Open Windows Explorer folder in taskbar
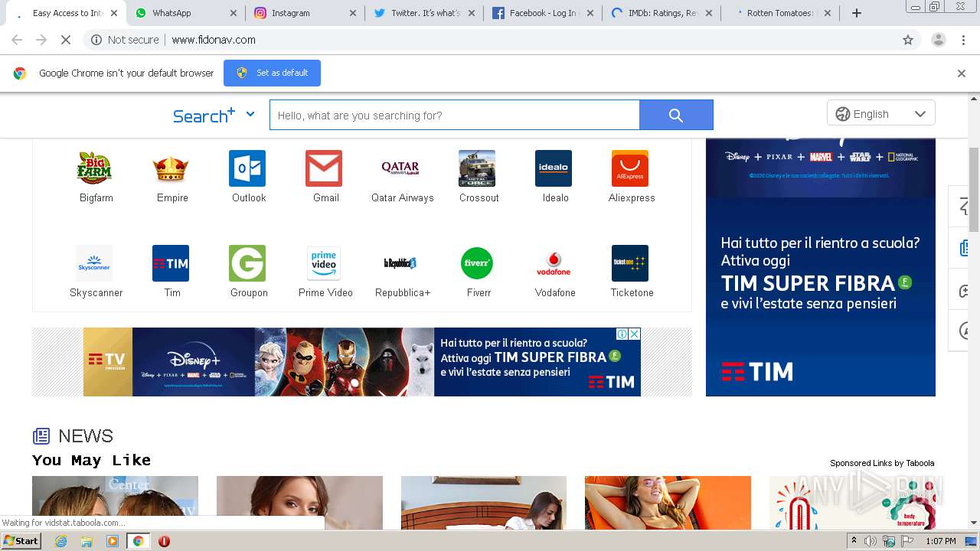Viewport: 980px width, 551px height. coord(87,541)
